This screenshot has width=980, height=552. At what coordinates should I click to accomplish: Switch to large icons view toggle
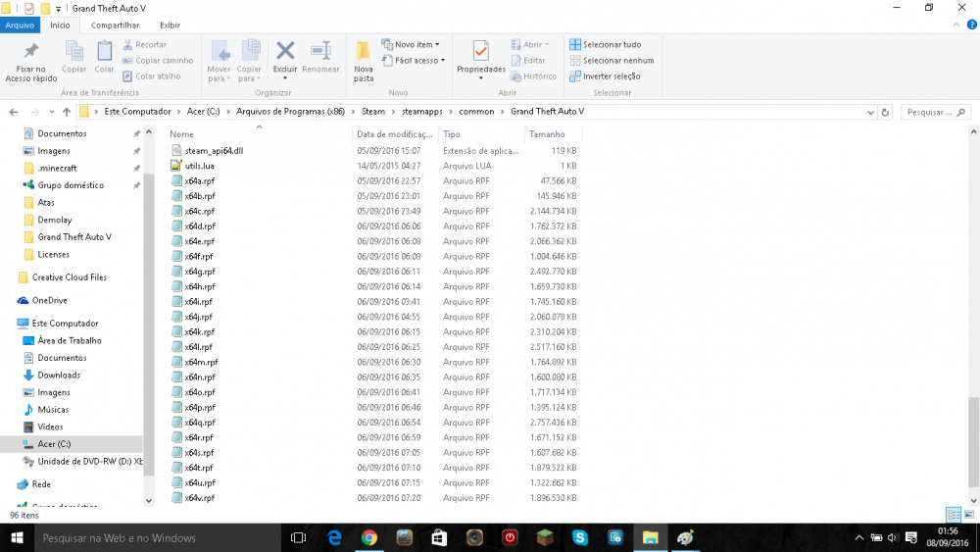pos(969,515)
